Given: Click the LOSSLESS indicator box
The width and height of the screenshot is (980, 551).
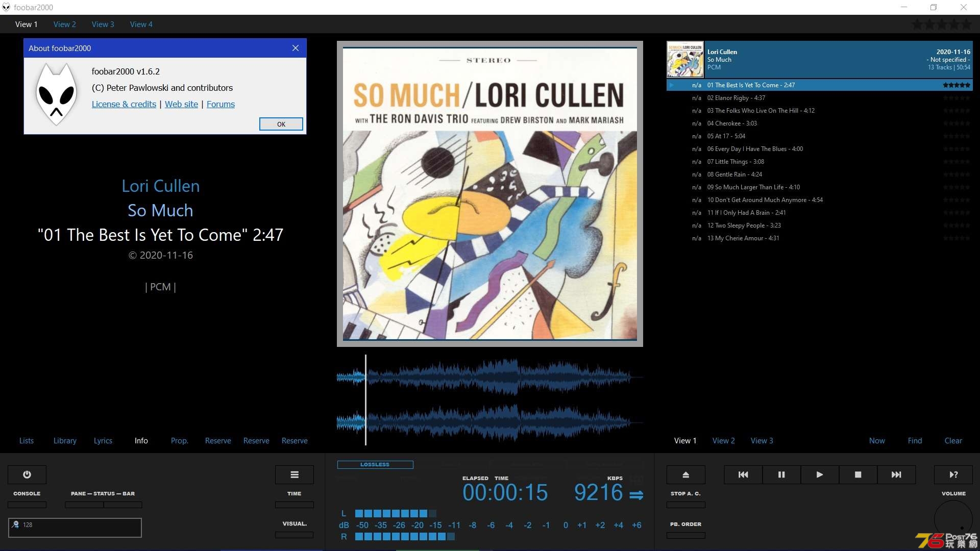Looking at the screenshot, I should [x=375, y=464].
